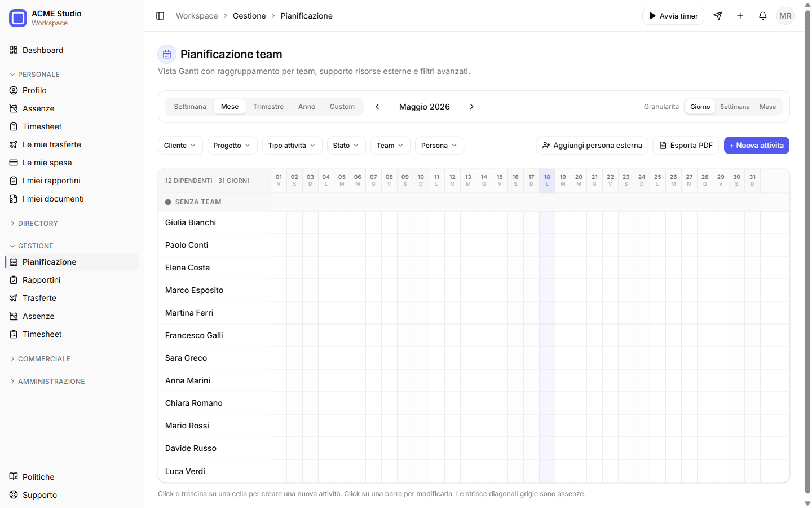Screen dimensions: 812x508
Task: Click Chiara Romano row name
Action: [x=194, y=403]
